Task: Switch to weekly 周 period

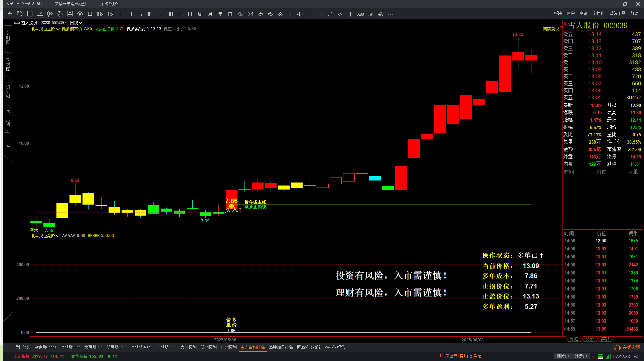Action: coord(200,14)
